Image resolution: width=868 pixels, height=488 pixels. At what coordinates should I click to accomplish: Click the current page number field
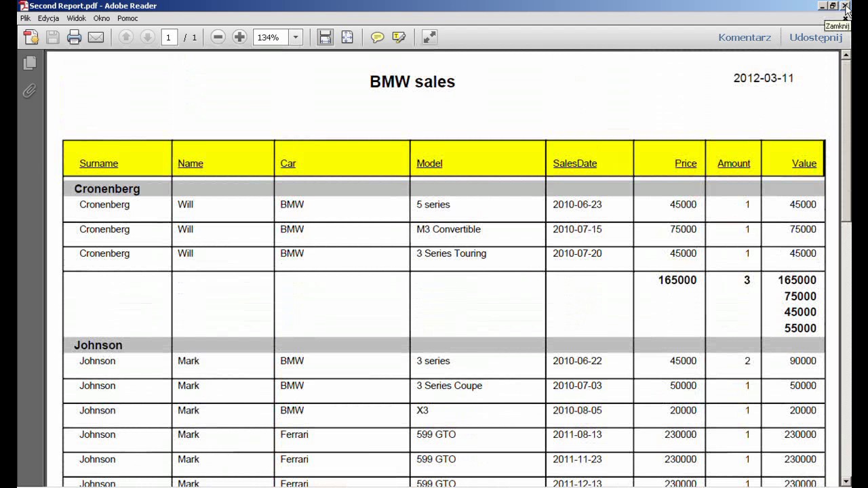point(169,37)
